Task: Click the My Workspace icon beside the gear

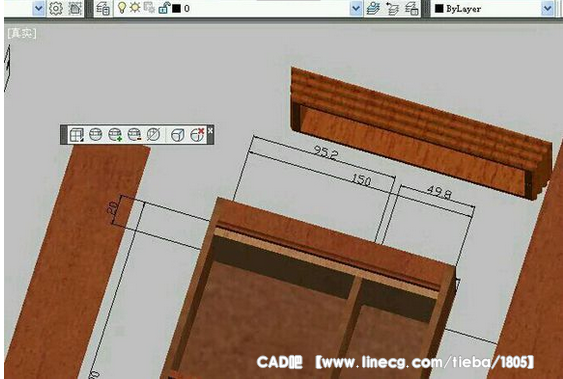Action: pyautogui.click(x=75, y=8)
